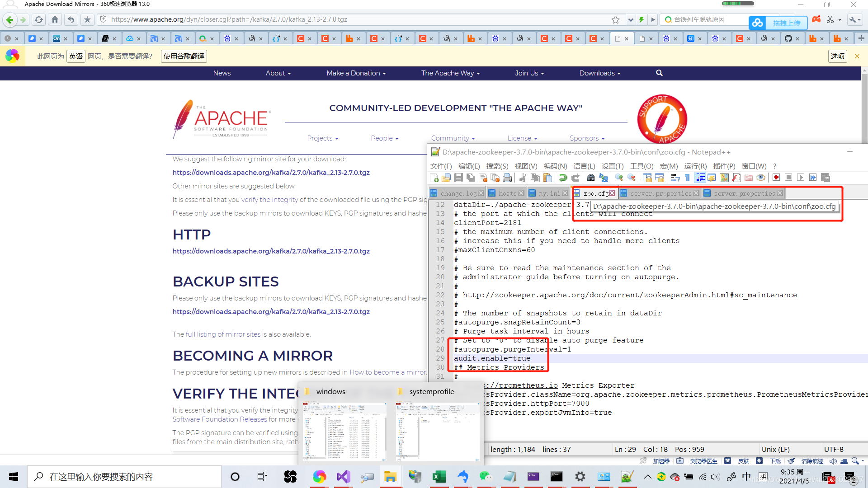Screen dimensions: 868x488
Task: Click the Cut scissors toolbar icon
Action: tap(523, 178)
